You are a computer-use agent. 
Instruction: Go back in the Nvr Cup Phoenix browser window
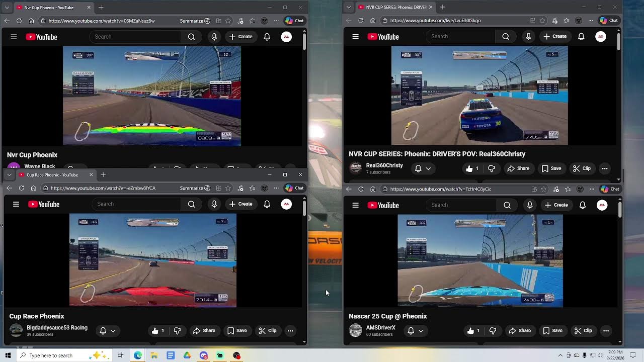click(7, 21)
